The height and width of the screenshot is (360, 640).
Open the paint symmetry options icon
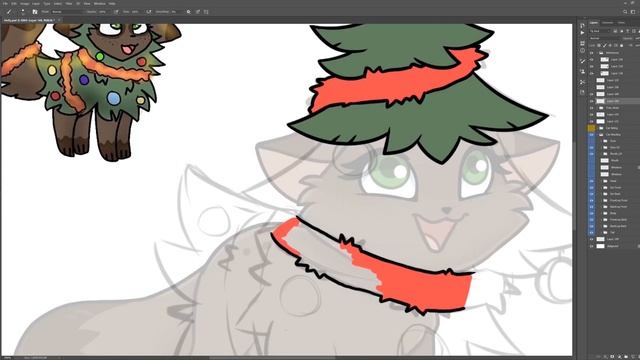[206, 12]
